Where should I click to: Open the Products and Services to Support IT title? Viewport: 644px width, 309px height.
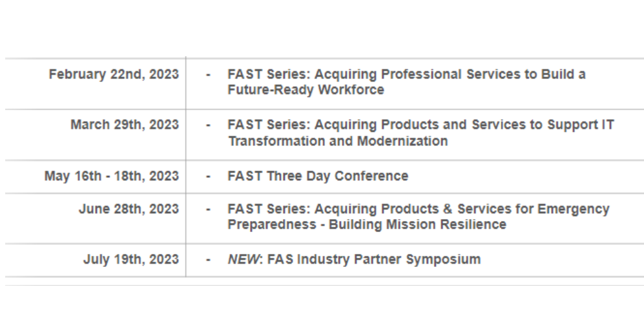pos(421,125)
